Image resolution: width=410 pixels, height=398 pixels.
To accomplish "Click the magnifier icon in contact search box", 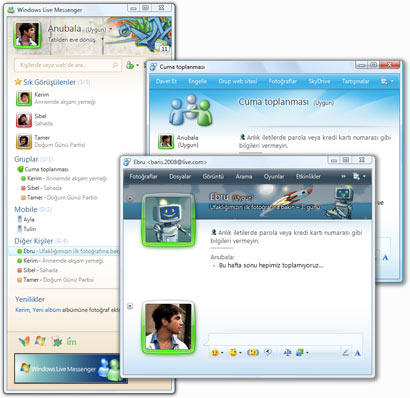I will [x=115, y=65].
